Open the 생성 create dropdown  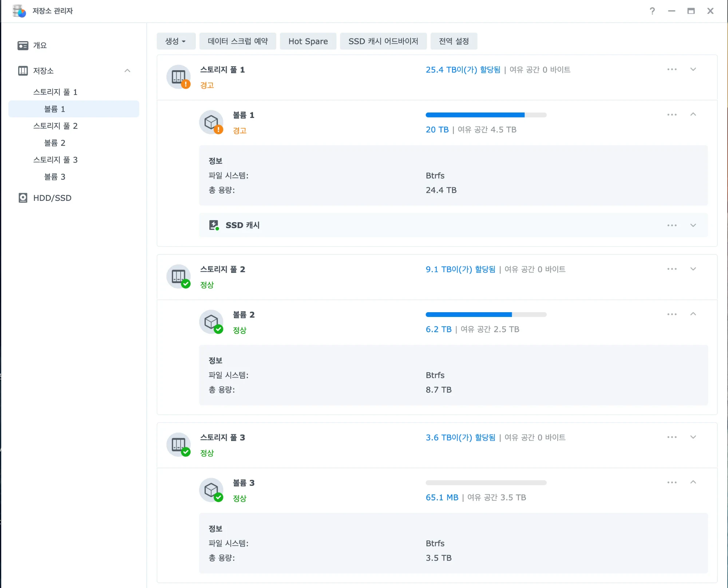pyautogui.click(x=176, y=41)
